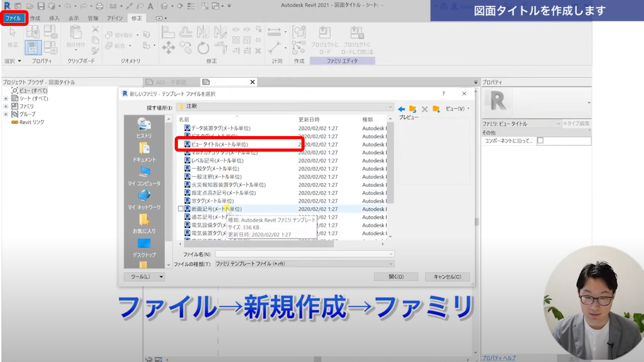
Task: Click the キャンセル(C) button
Action: [x=447, y=276]
